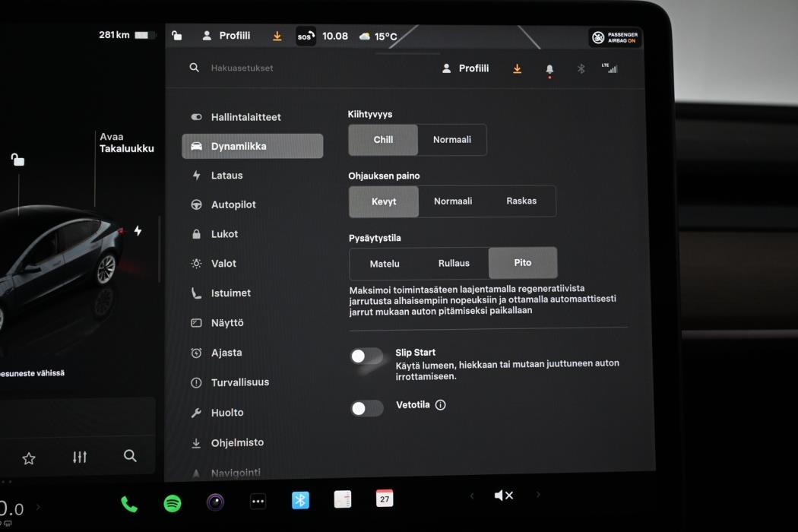Unmute audio via the speaker icon
Image resolution: width=798 pixels, height=532 pixels.
pos(504,495)
